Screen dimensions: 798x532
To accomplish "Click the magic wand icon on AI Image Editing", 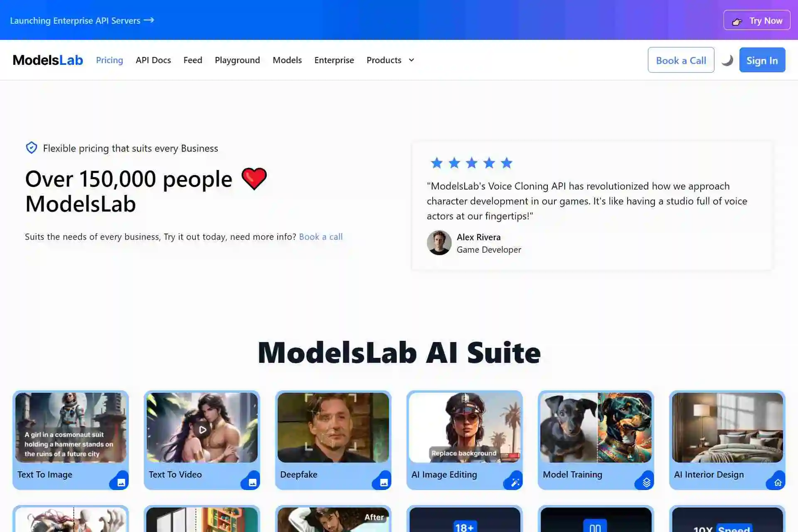I will click(515, 482).
